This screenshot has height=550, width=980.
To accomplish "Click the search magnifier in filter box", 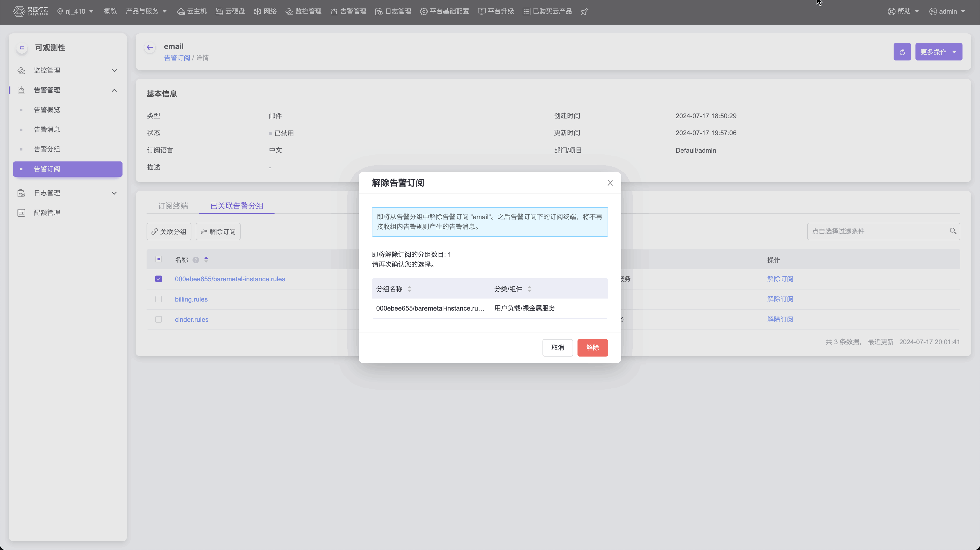I will [x=953, y=231].
